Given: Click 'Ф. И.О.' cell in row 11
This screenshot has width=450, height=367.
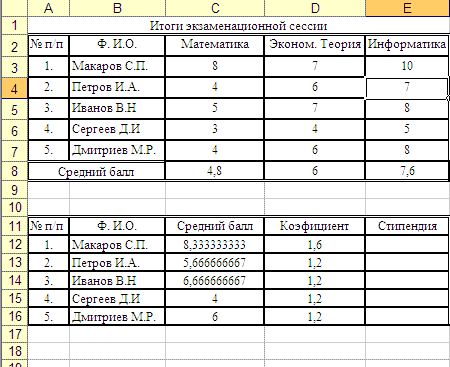Looking at the screenshot, I should point(117,226).
